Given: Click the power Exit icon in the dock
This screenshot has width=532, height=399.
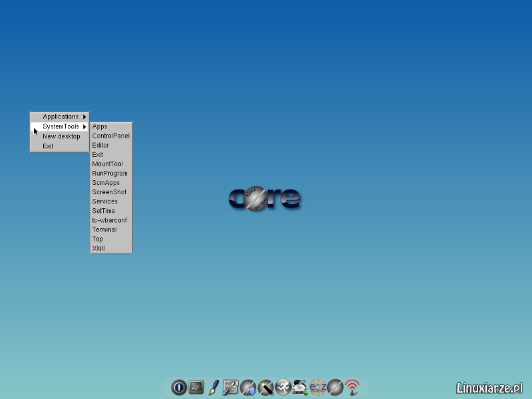Looking at the screenshot, I should [x=179, y=387].
